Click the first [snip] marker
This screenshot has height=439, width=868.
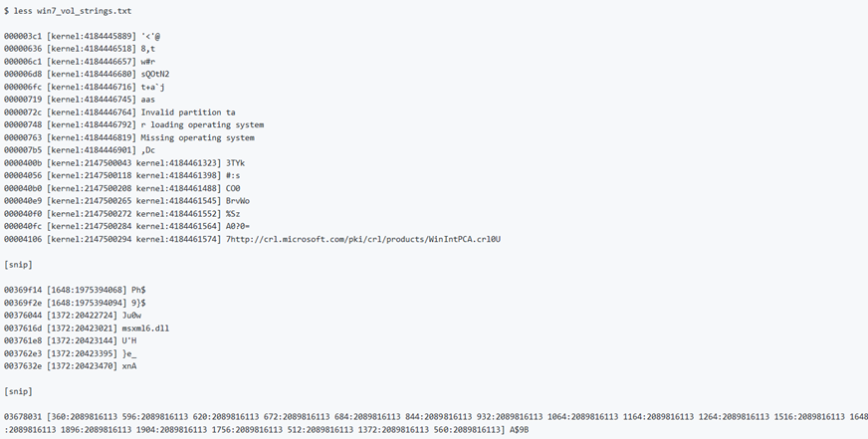pos(18,265)
